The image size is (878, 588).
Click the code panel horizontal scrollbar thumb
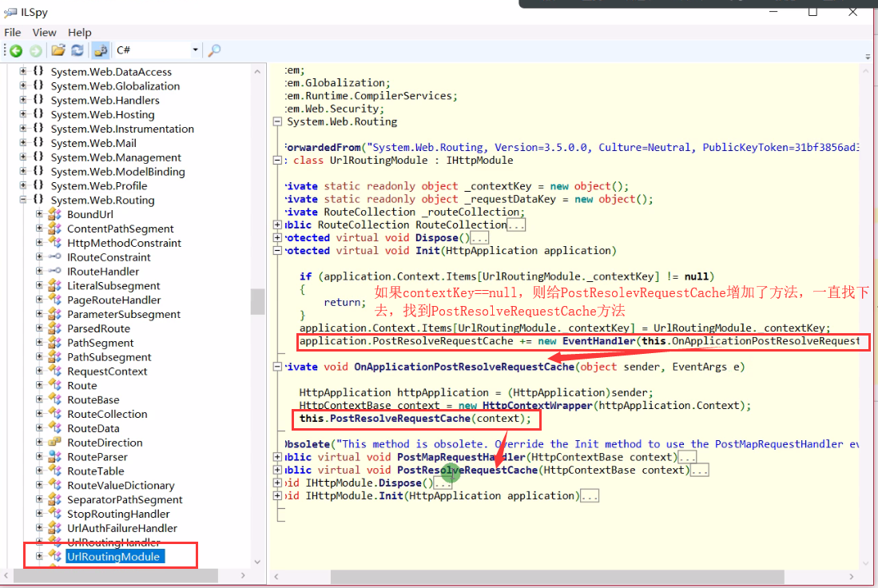[x=557, y=576]
